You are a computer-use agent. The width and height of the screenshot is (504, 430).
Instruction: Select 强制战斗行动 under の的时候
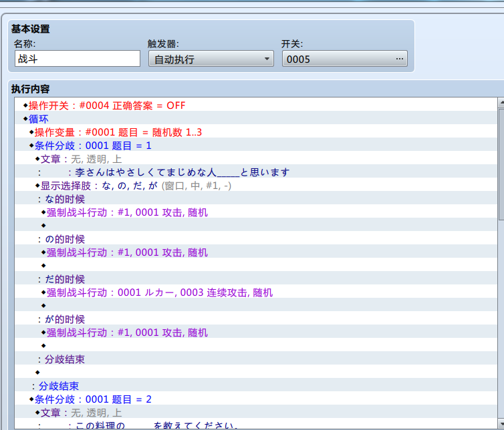[x=255, y=252]
